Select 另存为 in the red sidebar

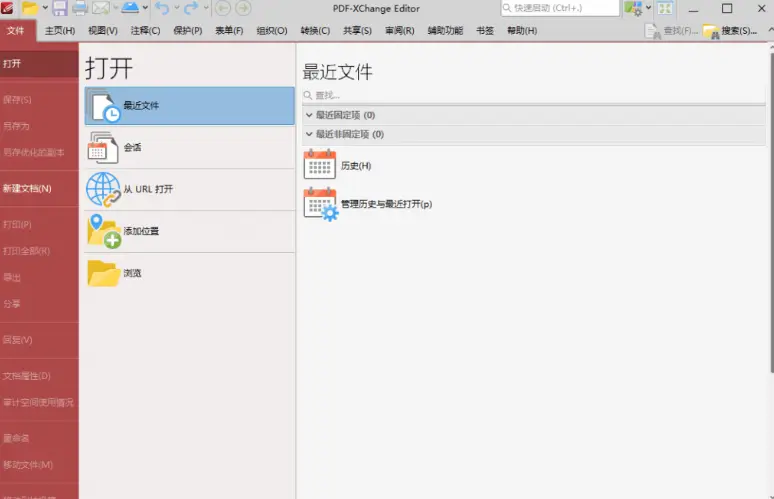tap(39, 126)
